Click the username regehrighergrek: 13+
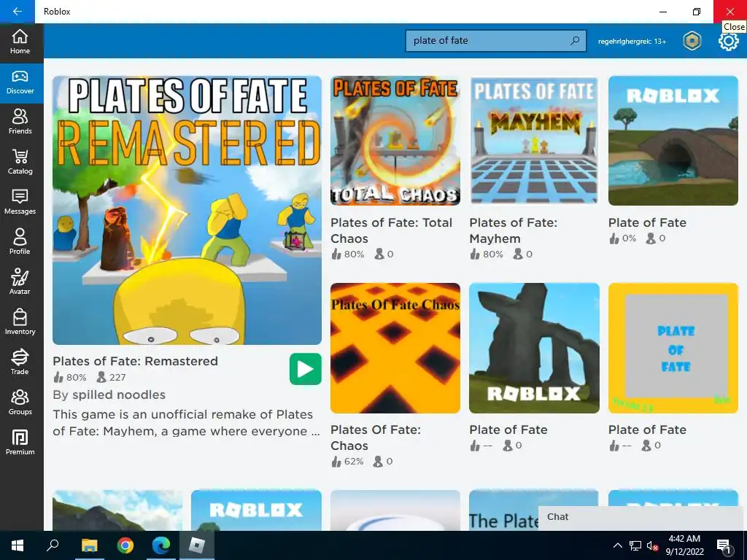Screen dimensions: 747x560 632,42
